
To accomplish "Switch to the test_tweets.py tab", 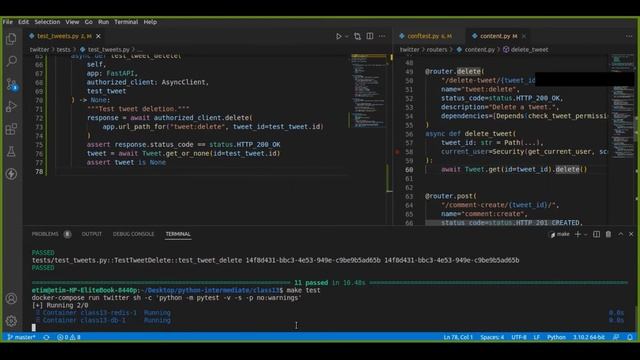I will point(64,36).
